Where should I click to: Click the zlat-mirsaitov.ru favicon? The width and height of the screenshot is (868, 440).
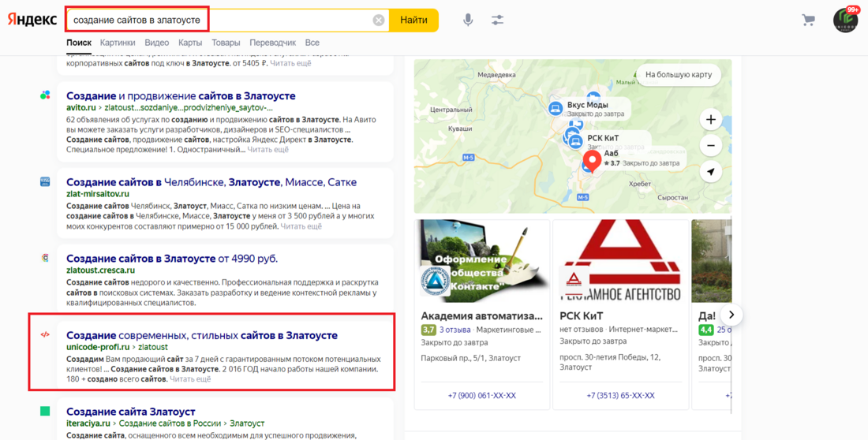pyautogui.click(x=45, y=181)
